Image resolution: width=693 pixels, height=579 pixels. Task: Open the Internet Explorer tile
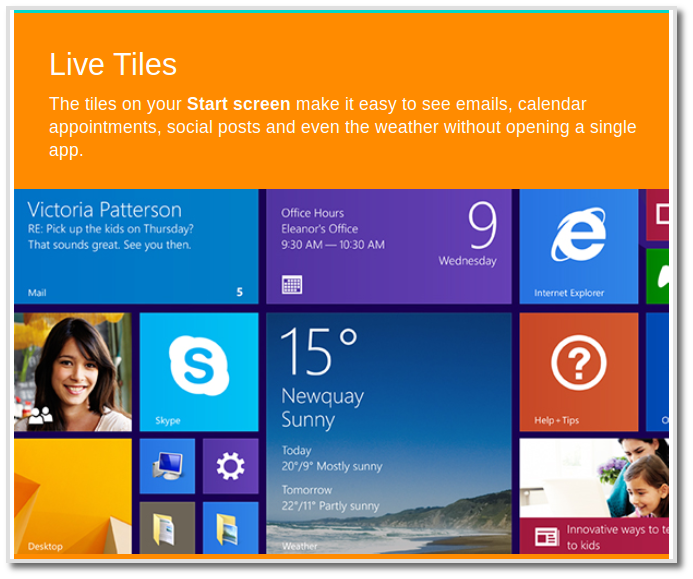[x=579, y=246]
